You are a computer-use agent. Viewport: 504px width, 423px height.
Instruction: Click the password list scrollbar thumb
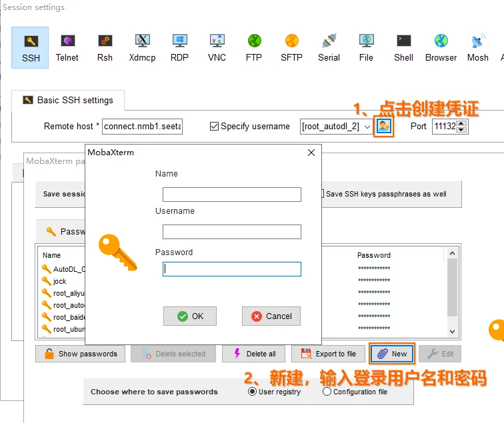452,287
